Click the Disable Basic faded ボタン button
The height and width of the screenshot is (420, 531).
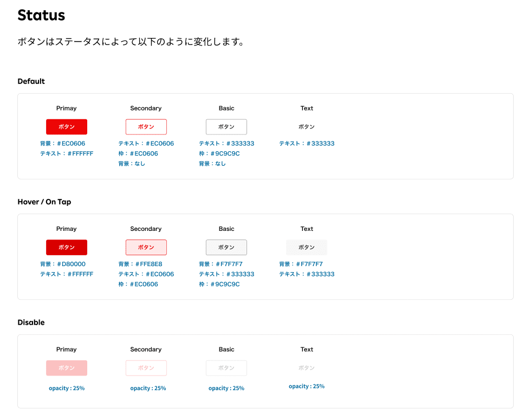226,368
